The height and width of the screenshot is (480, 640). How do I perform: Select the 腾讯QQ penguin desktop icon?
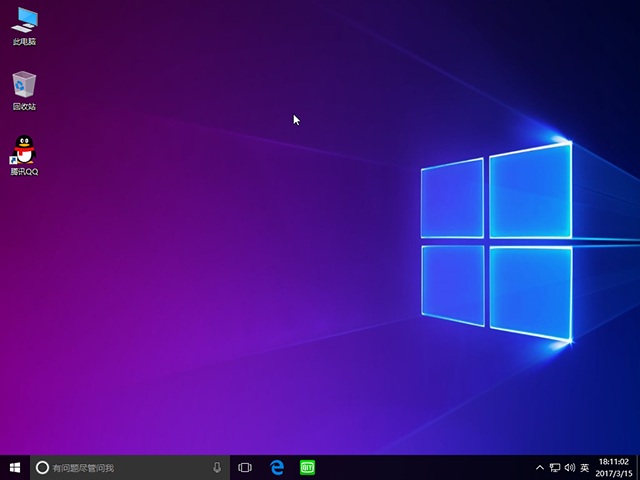point(24,149)
